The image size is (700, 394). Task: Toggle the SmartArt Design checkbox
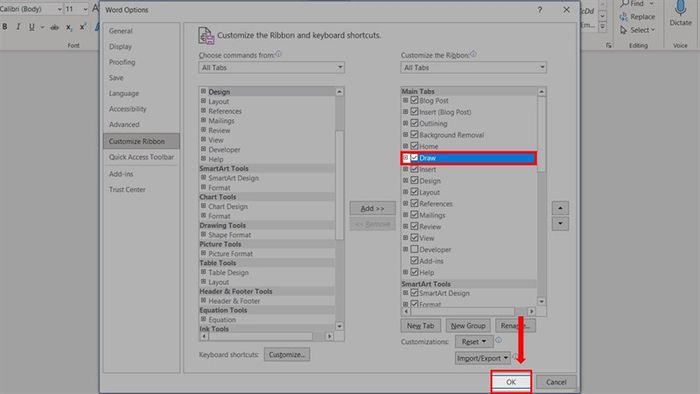[414, 293]
